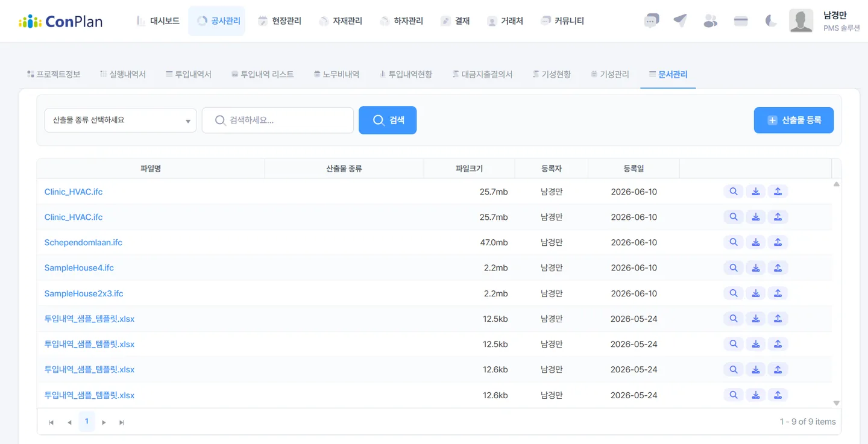Sort by the 파일크기 column header
The image size is (868, 444).
[469, 169]
